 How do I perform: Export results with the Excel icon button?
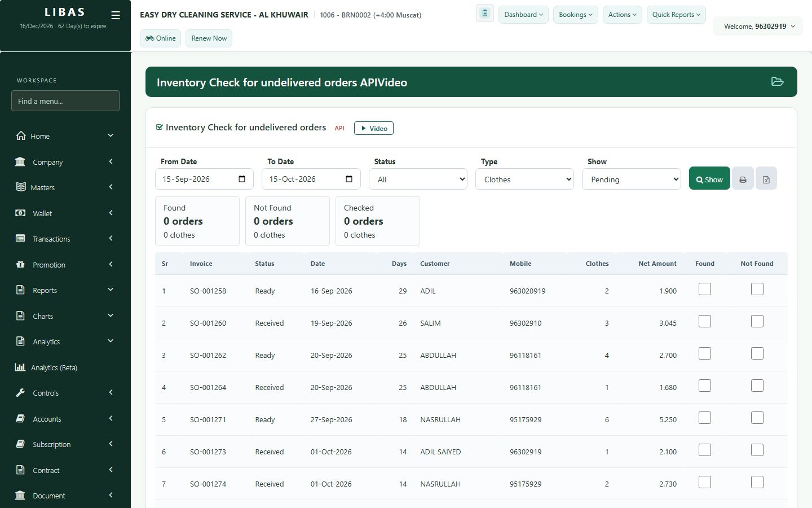click(x=766, y=179)
